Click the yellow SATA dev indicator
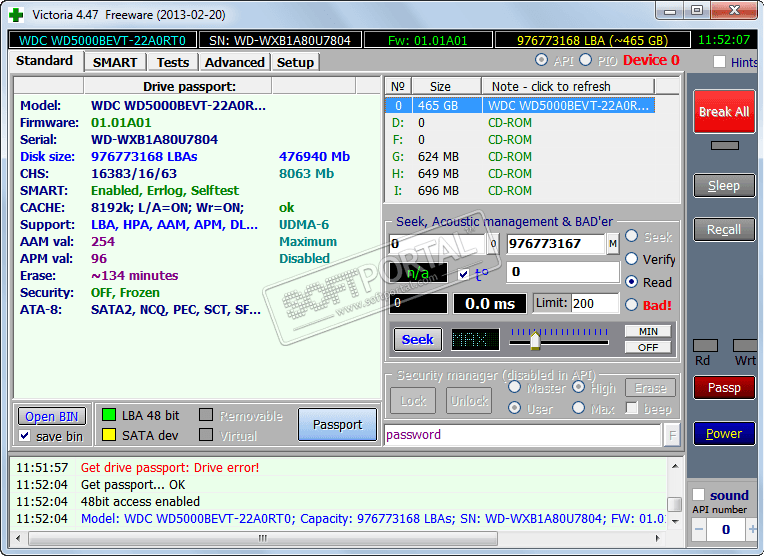Viewport: 764px width, 556px height. click(109, 435)
